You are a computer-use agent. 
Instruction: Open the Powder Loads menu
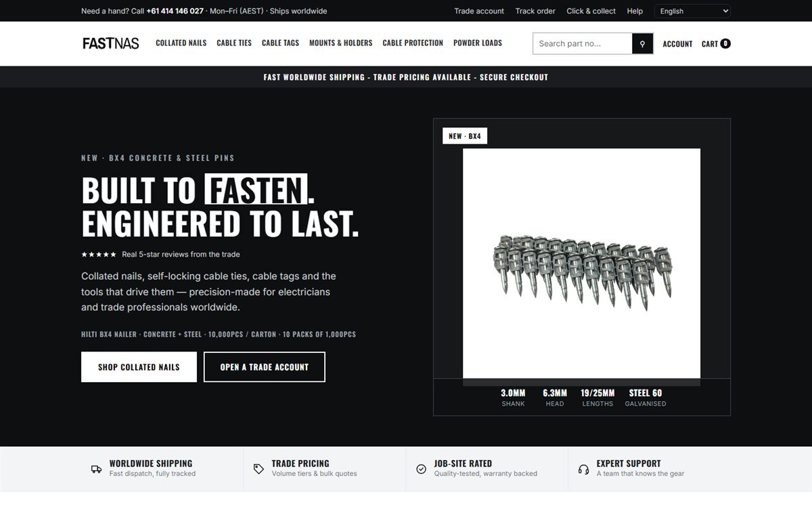click(x=478, y=43)
